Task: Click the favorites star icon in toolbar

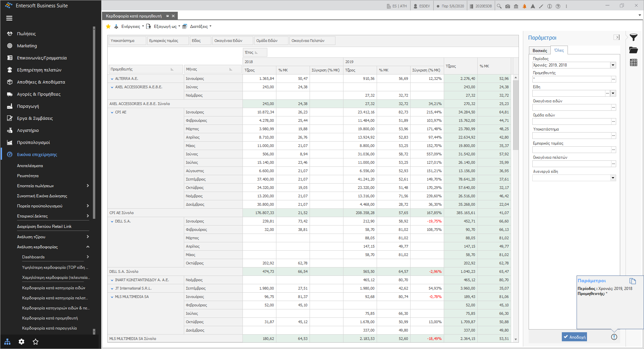Action: tap(108, 27)
